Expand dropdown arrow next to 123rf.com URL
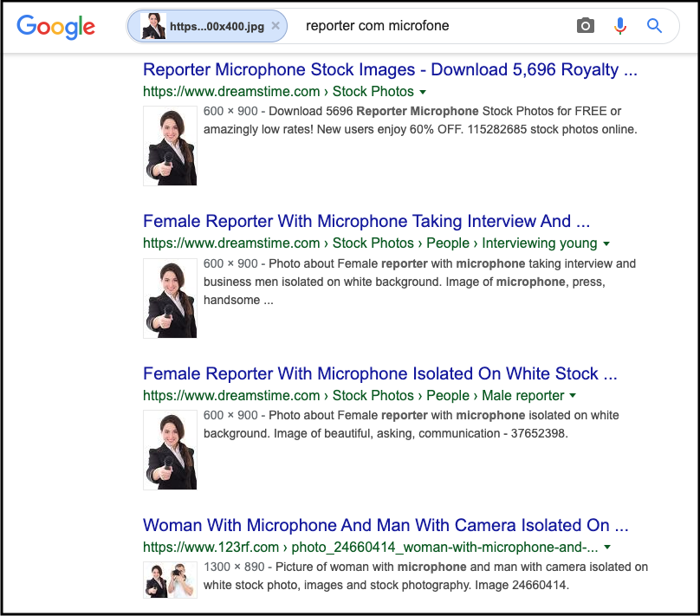The height and width of the screenshot is (616, 700). point(608,548)
